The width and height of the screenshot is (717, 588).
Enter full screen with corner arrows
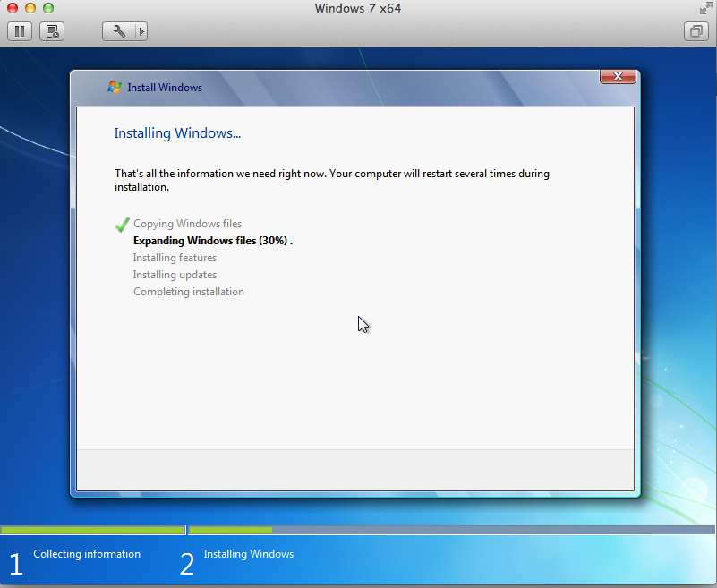click(x=705, y=8)
